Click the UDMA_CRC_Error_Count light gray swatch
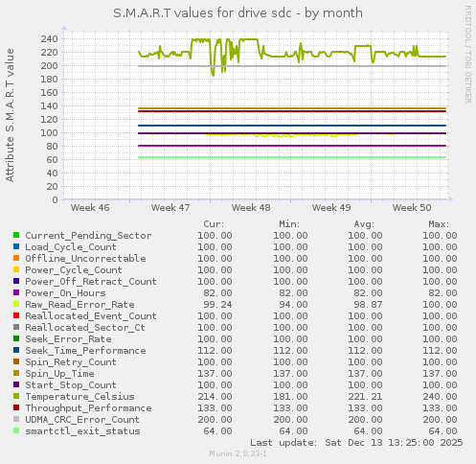 [x=16, y=419]
